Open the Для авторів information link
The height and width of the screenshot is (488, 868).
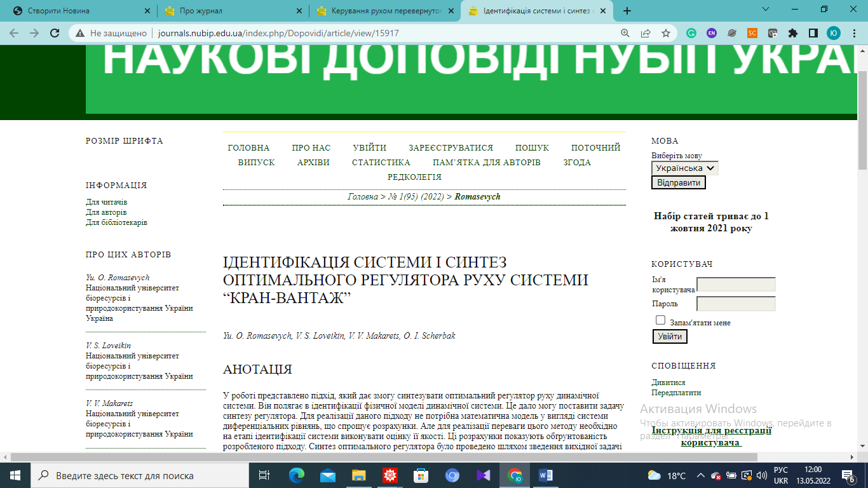coord(106,212)
